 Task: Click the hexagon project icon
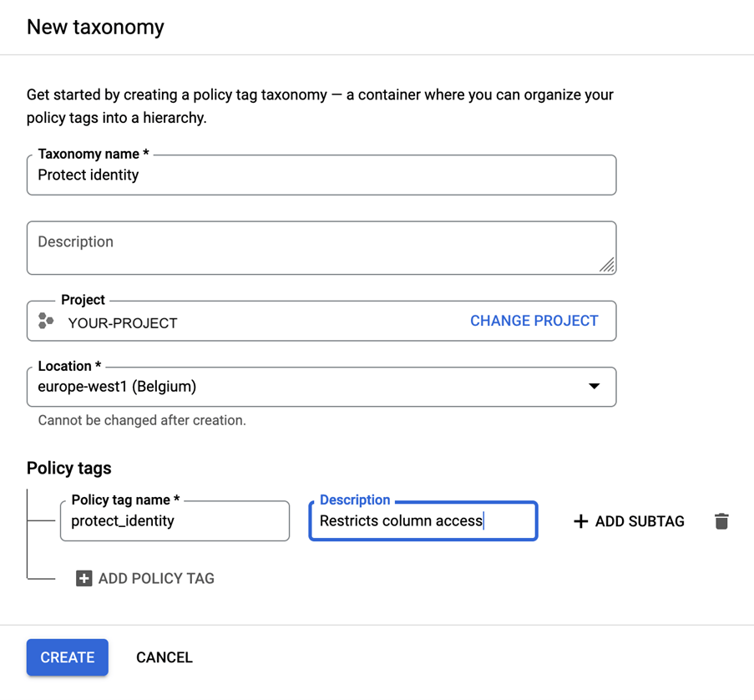click(46, 321)
